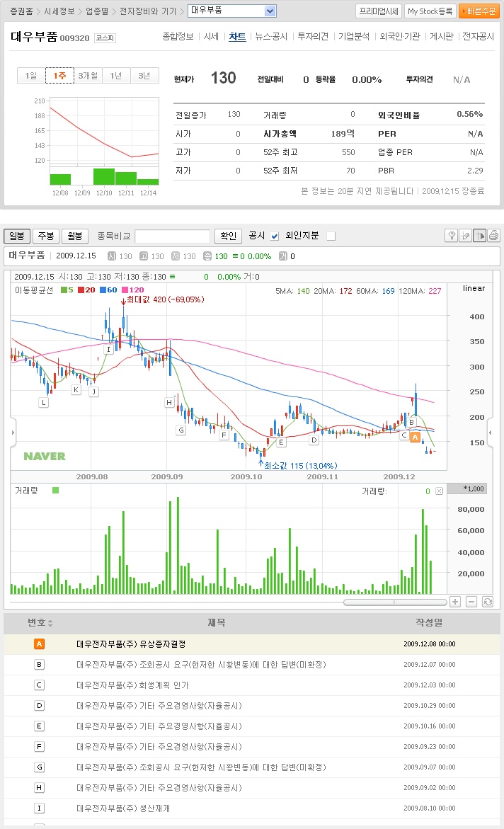The height and width of the screenshot is (829, 504).
Task: Open the 시세 tab
Action: point(211,37)
